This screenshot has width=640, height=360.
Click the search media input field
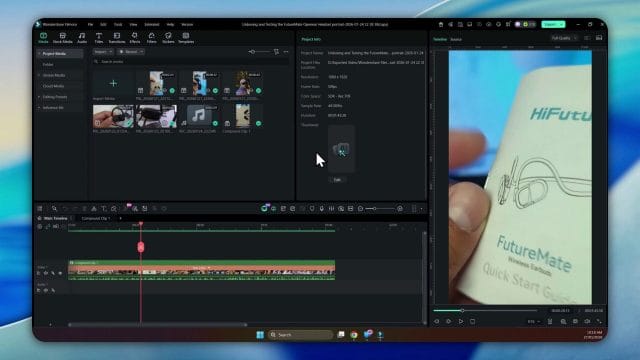[x=190, y=62]
